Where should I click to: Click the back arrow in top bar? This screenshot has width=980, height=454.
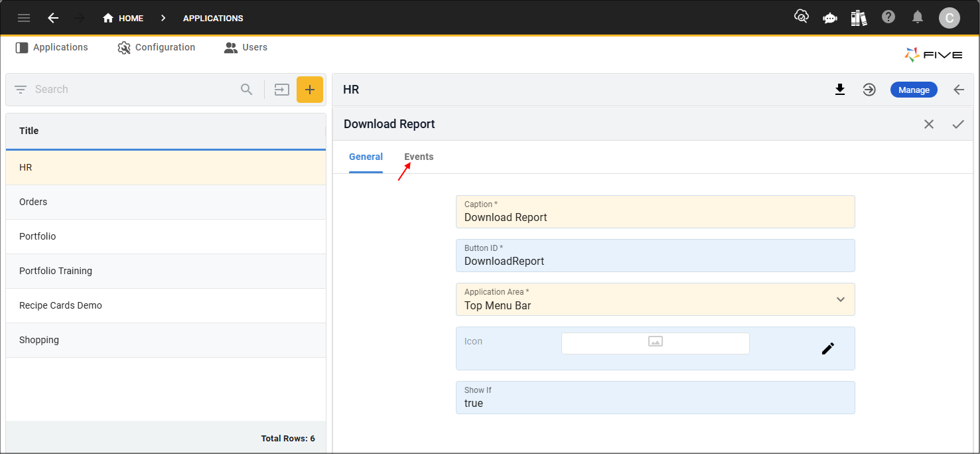53,18
